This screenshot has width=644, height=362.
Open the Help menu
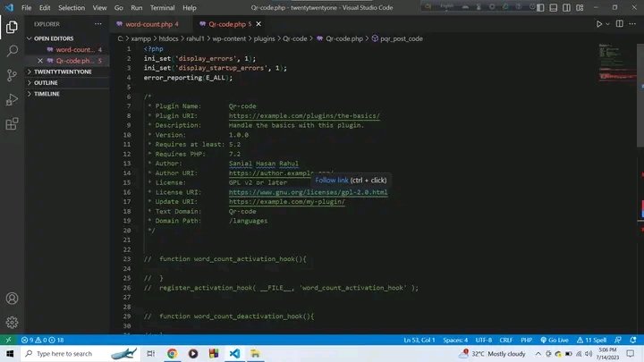tap(190, 8)
